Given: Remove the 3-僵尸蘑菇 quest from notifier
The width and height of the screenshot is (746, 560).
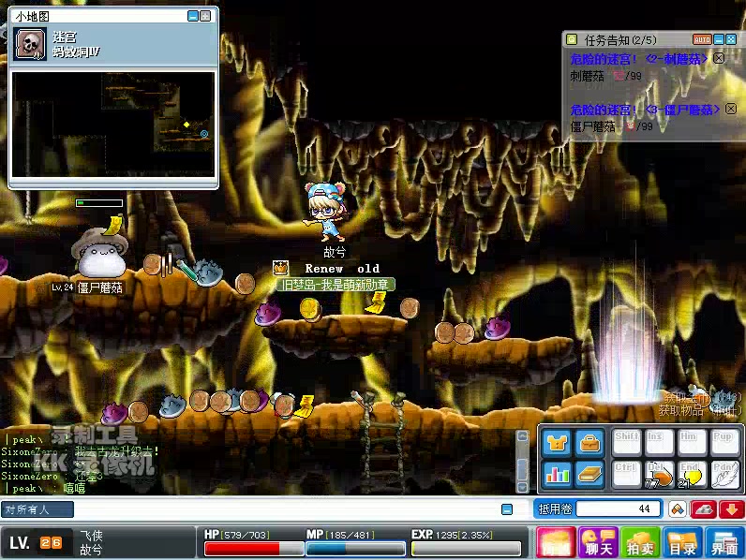Looking at the screenshot, I should pyautogui.click(x=731, y=110).
